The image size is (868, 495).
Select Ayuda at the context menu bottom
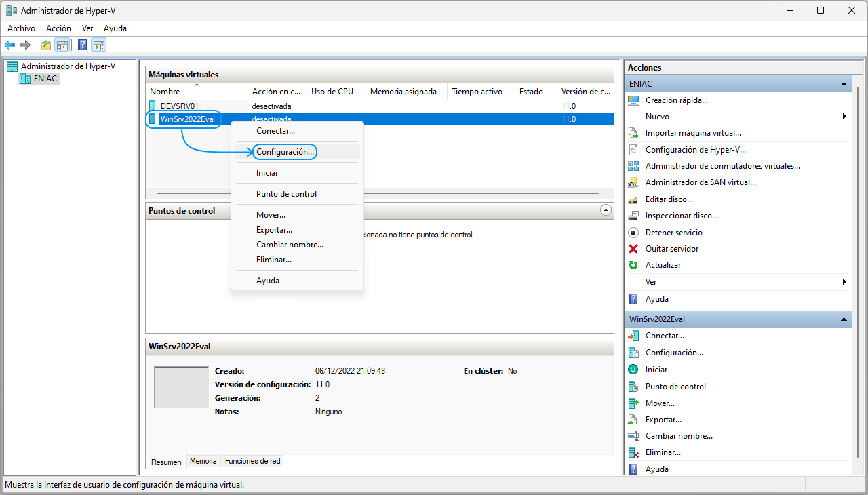tap(298, 281)
